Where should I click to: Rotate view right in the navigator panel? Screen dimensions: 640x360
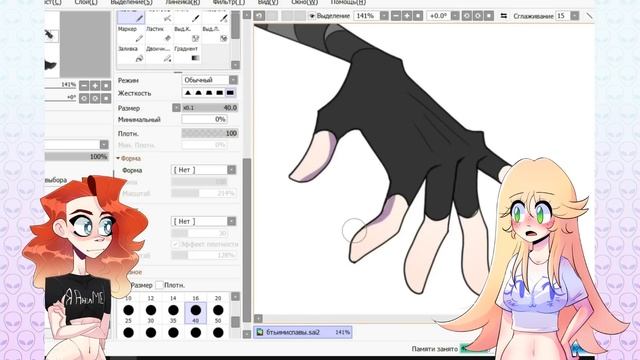pyautogui.click(x=95, y=98)
